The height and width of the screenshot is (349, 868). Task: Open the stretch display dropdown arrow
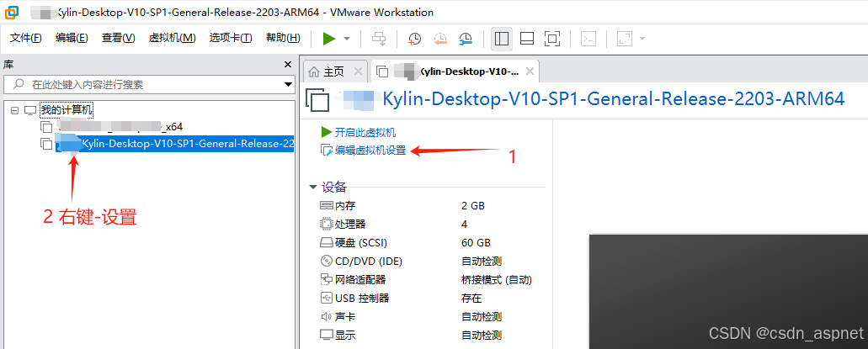click(x=642, y=38)
